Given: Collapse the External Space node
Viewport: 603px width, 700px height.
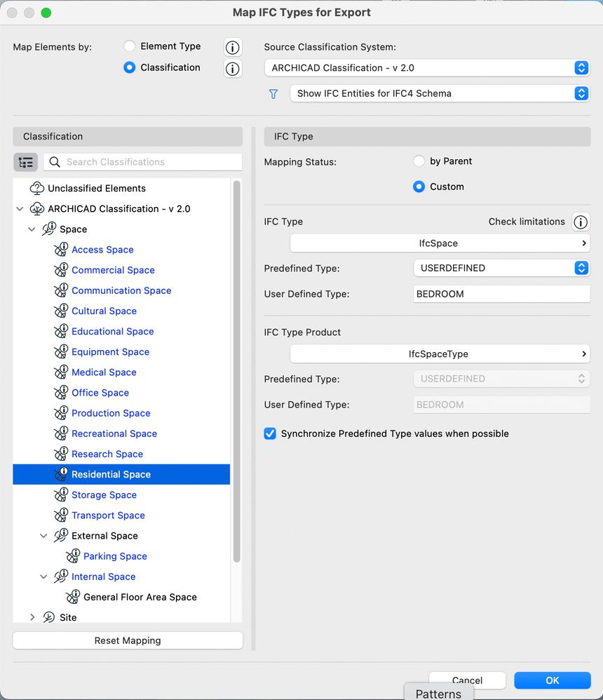Looking at the screenshot, I should coord(43,536).
